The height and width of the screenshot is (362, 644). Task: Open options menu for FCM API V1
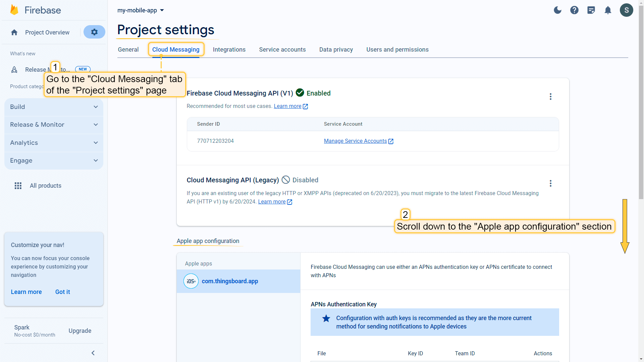(x=550, y=97)
